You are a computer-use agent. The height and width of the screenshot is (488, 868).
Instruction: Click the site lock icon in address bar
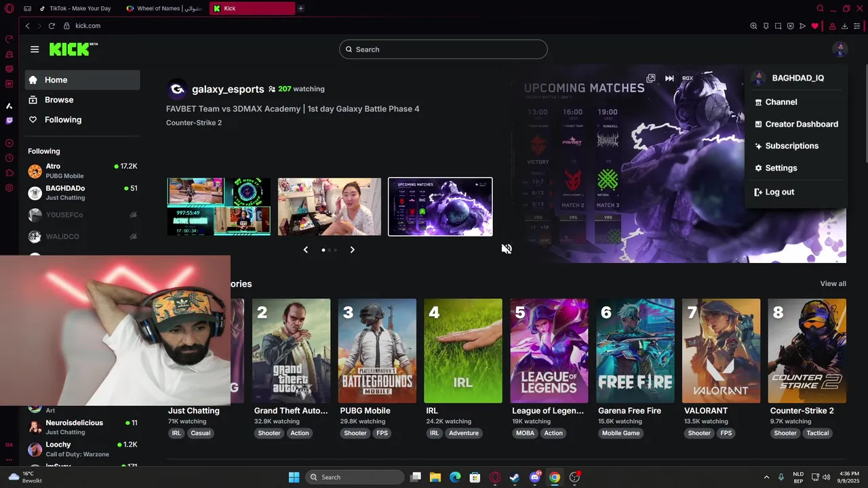pyautogui.click(x=66, y=26)
